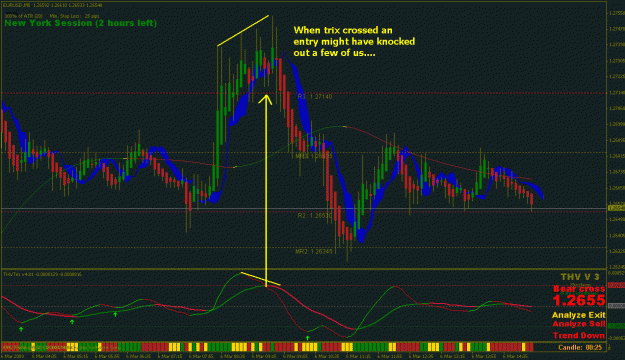Click the MR3 mid-pivot level label

point(314,156)
